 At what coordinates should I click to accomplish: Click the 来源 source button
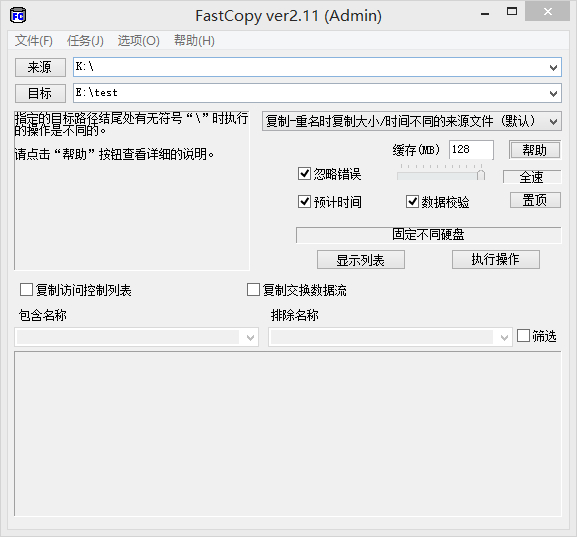click(40, 67)
